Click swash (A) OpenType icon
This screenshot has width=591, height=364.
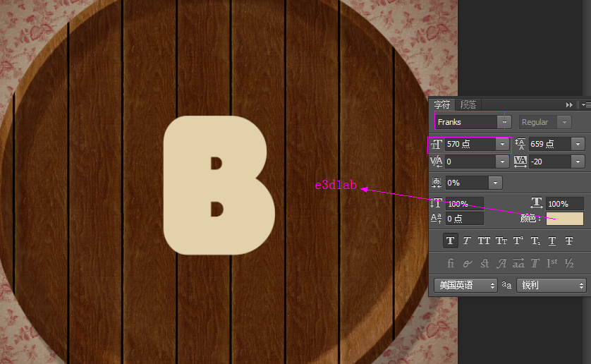(x=501, y=263)
